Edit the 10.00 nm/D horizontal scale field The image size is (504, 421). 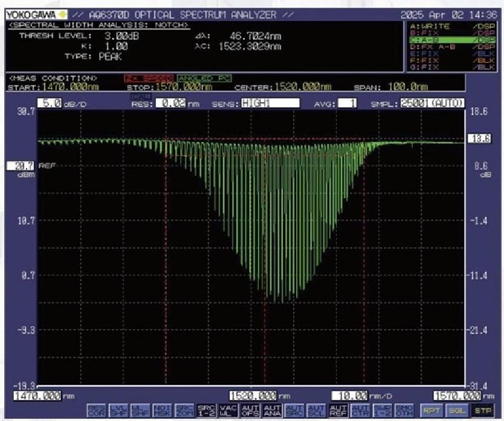349,396
